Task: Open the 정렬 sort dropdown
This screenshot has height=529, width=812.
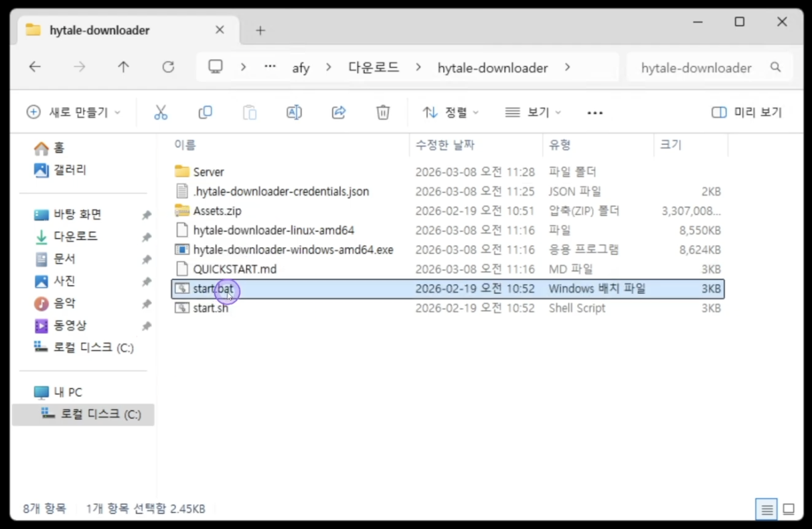Action: click(x=451, y=112)
